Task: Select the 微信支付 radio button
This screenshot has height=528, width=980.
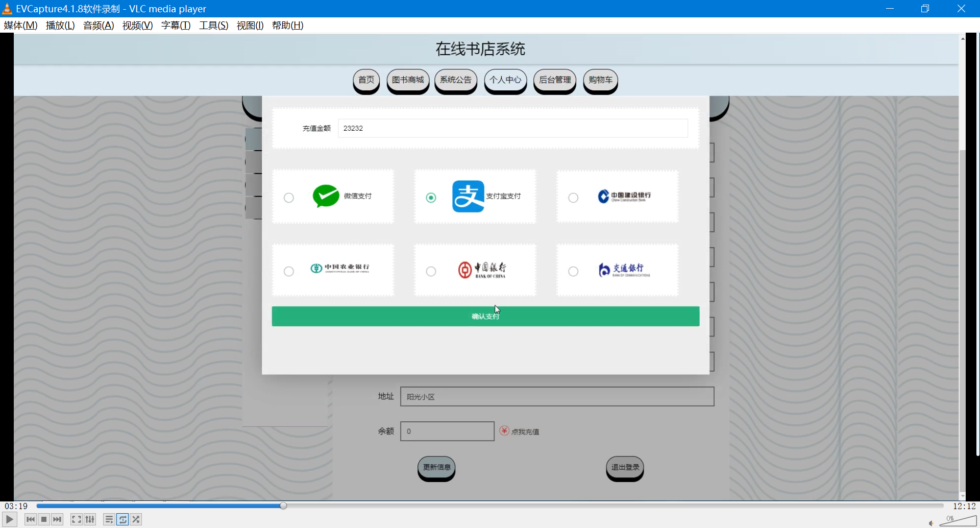Action: (289, 198)
